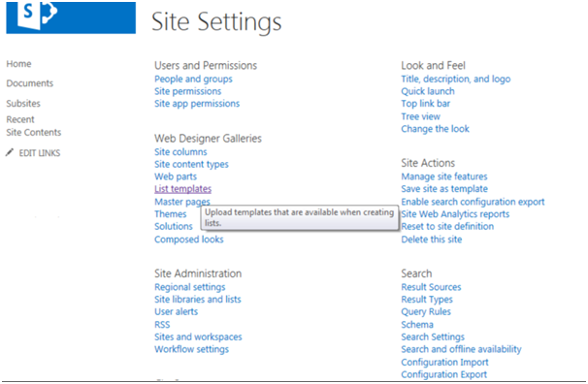This screenshot has height=384, width=588.
Task: Select Recent in the left navigation
Action: pos(20,119)
